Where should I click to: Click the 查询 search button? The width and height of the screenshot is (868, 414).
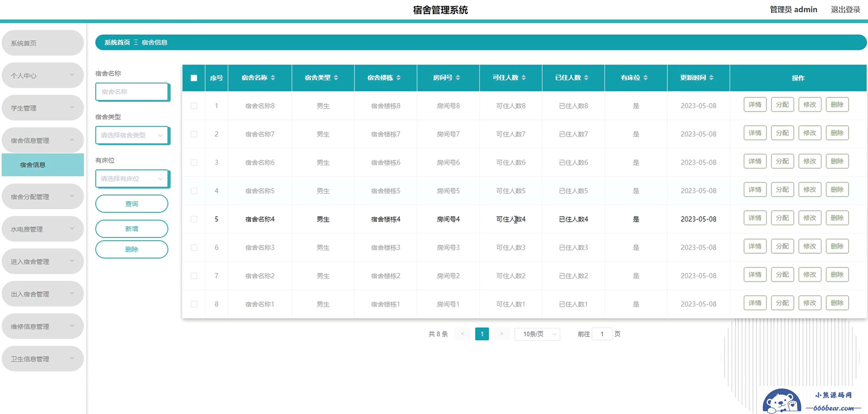tap(132, 203)
